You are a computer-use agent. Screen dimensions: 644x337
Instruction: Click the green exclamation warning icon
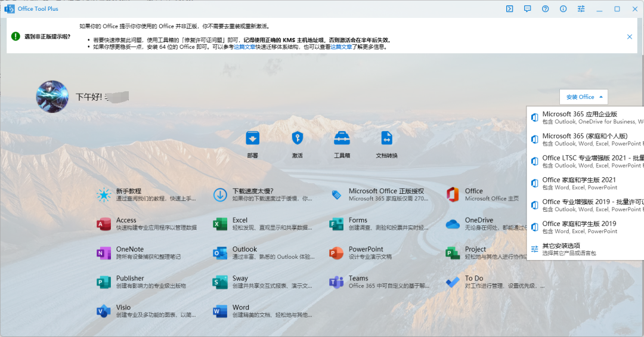[x=16, y=36]
